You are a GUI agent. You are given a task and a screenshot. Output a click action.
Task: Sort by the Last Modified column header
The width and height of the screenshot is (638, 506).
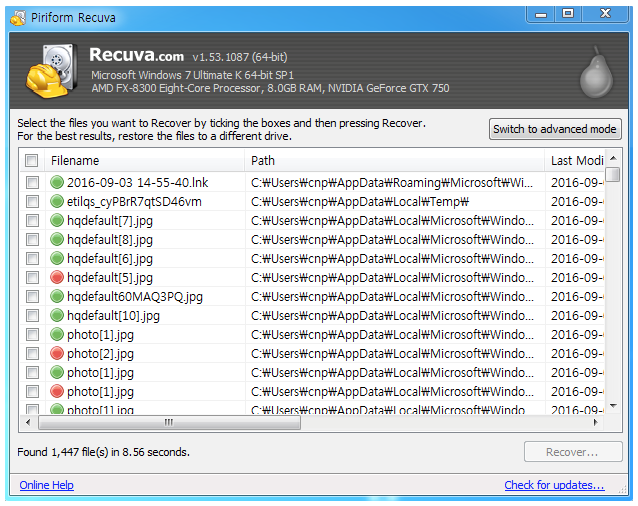[x=575, y=161]
